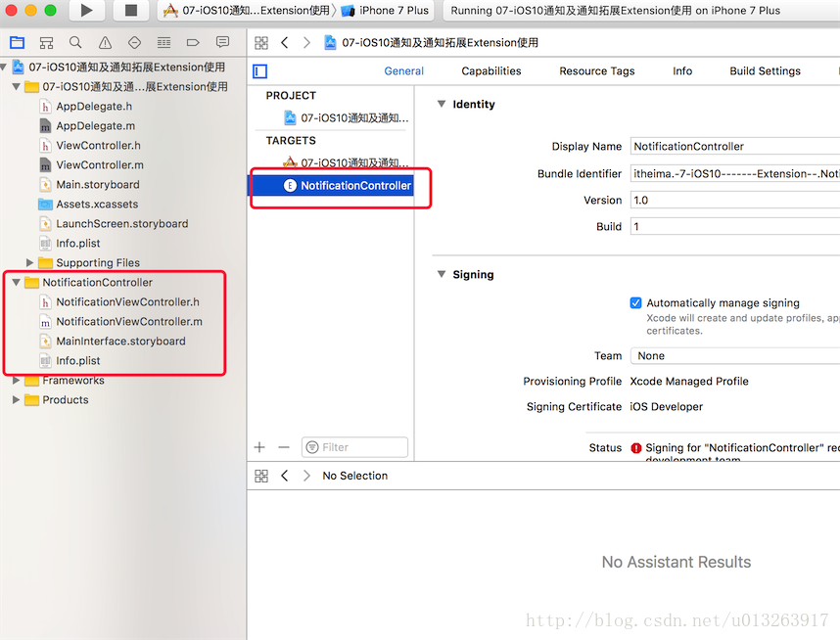Click the Version field showing 1.0
The width and height of the screenshot is (840, 640).
tap(735, 201)
